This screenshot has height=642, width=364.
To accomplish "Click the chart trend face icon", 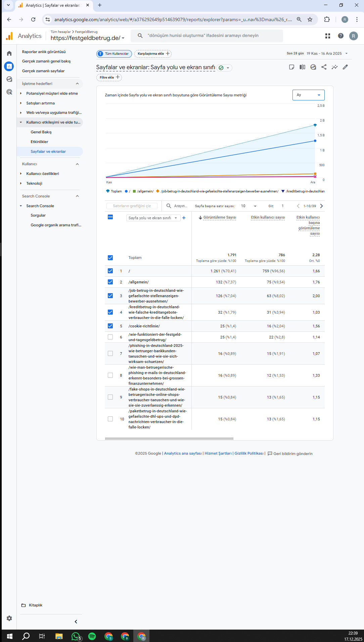I will coord(313,67).
